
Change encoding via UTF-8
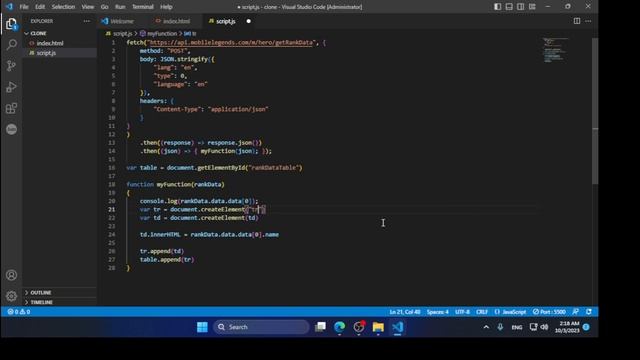[462, 312]
